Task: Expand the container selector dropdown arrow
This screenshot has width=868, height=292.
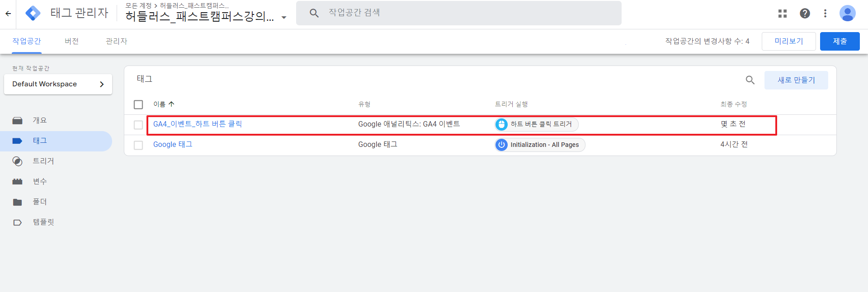Action: (x=284, y=18)
